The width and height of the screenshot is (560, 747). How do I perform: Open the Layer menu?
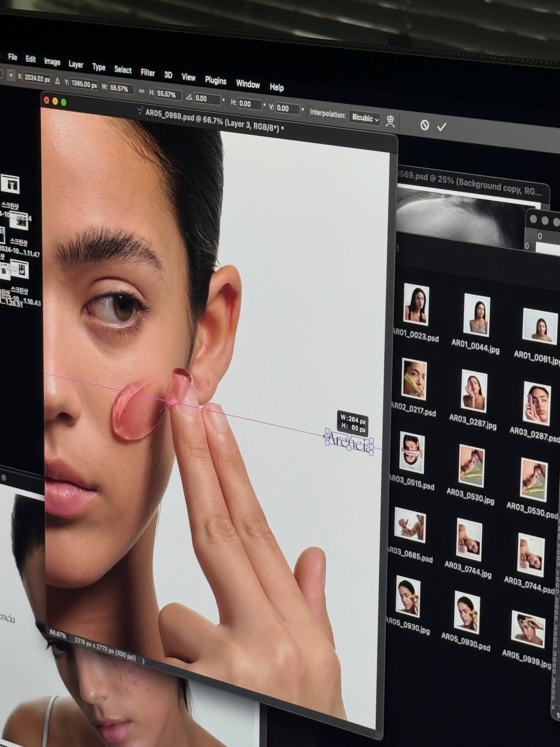[76, 65]
